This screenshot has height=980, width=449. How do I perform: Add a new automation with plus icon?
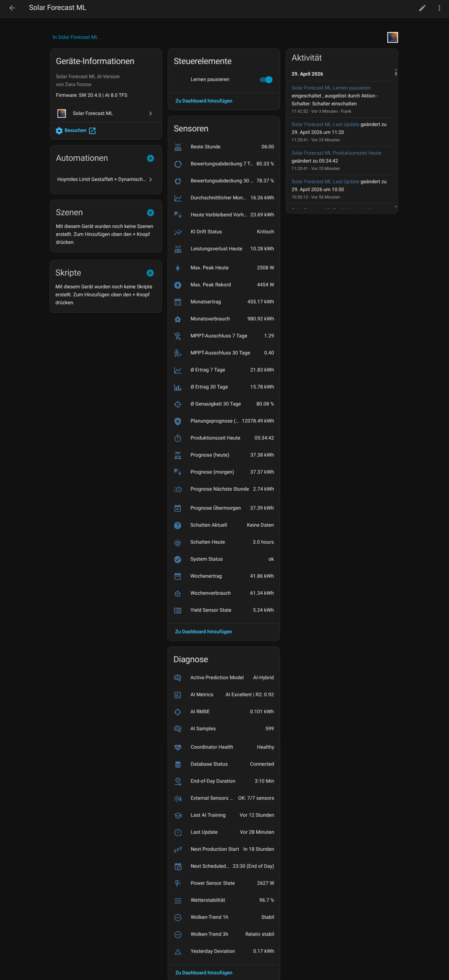point(151,158)
